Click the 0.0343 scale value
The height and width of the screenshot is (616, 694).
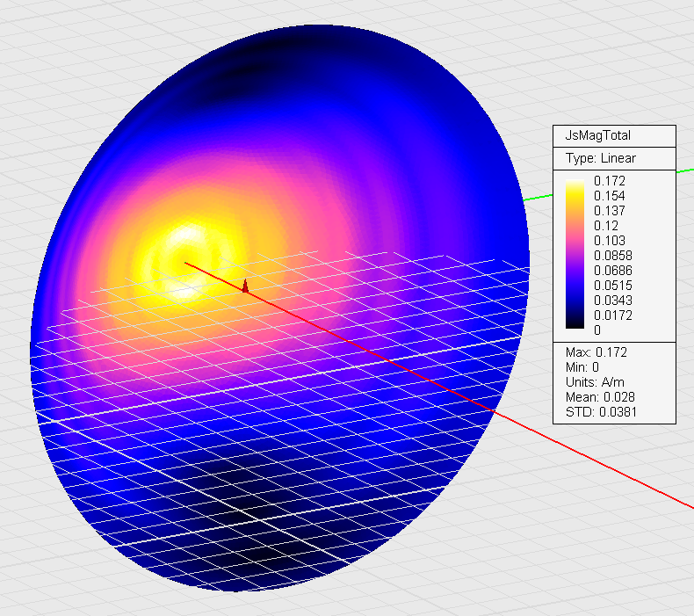[x=611, y=300]
